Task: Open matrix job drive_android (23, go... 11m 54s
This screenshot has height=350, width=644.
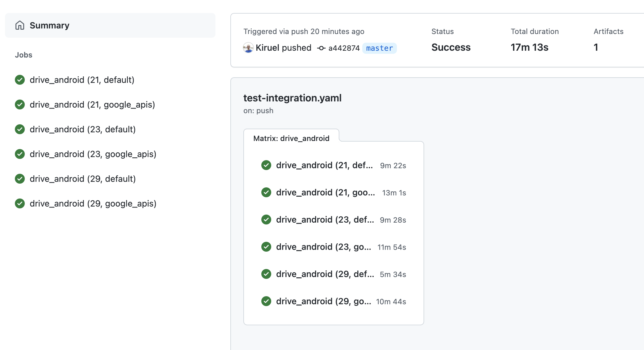Action: (x=334, y=247)
